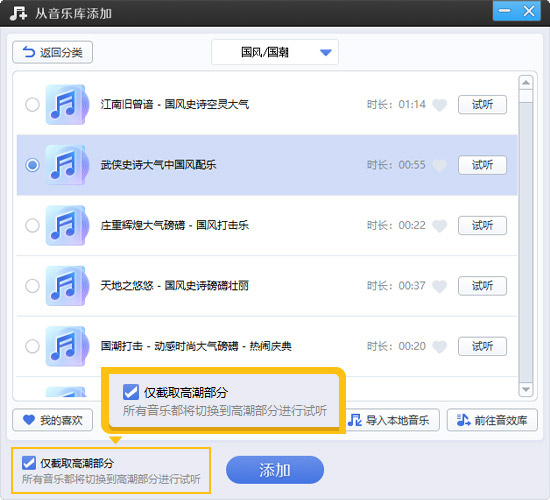Go to 前往音效库 sound effects library

(x=492, y=420)
